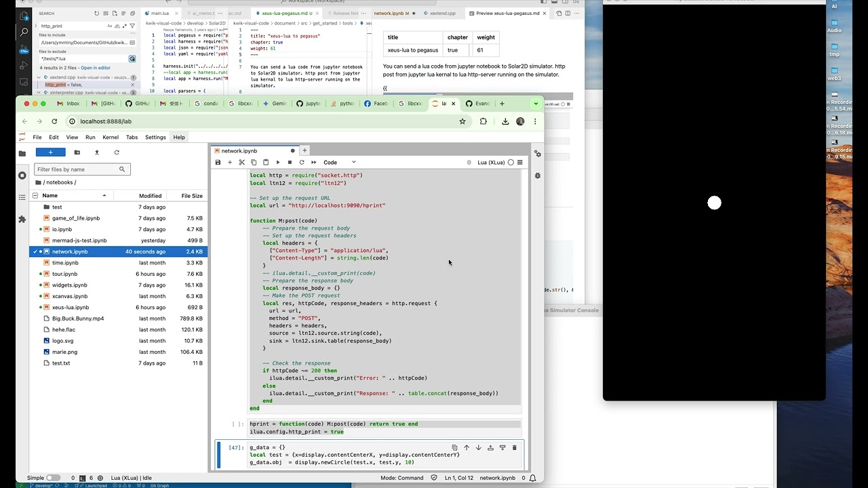Click the Open in editor link
The width and height of the screenshot is (868, 488).
(x=96, y=68)
